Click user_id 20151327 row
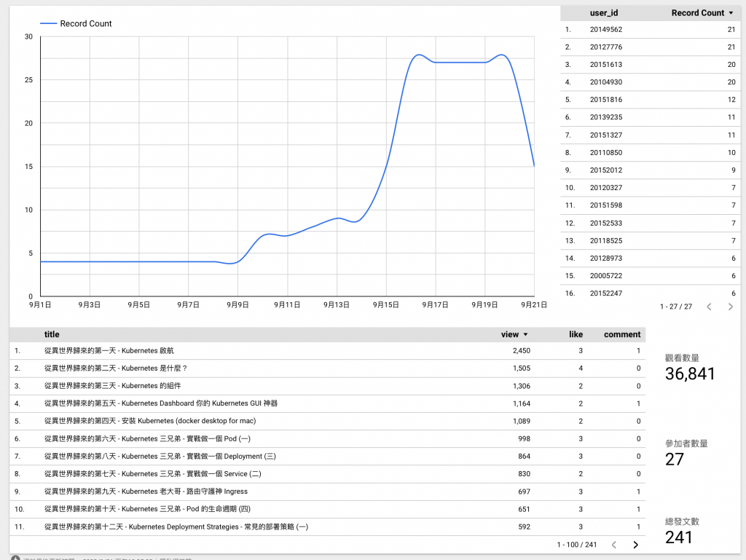This screenshot has width=746, height=560. tap(650, 135)
